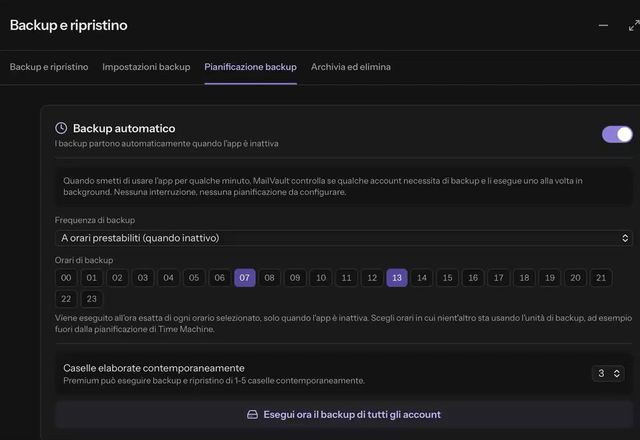This screenshot has width=640, height=440.
Task: Toggle backup hour 10
Action: coord(321,278)
